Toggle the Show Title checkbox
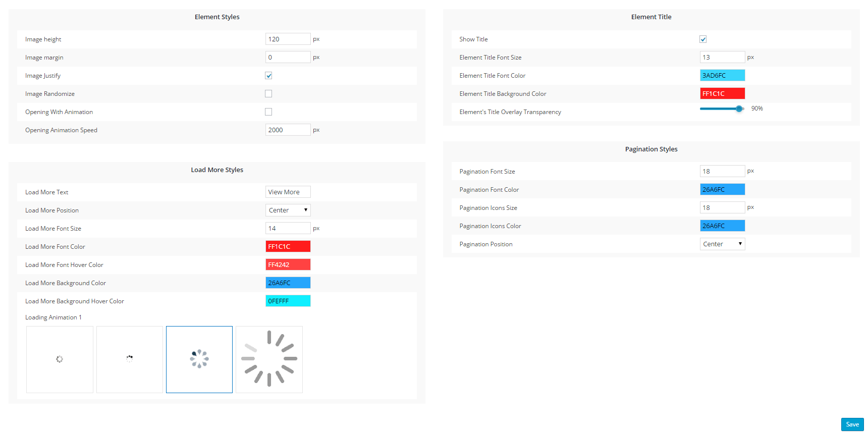This screenshot has width=868, height=433. tap(703, 39)
